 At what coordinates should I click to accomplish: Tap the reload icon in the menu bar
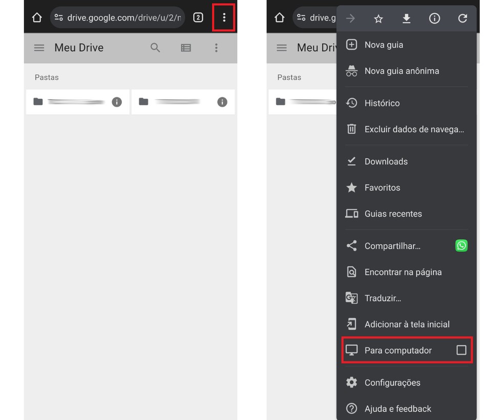pyautogui.click(x=463, y=18)
